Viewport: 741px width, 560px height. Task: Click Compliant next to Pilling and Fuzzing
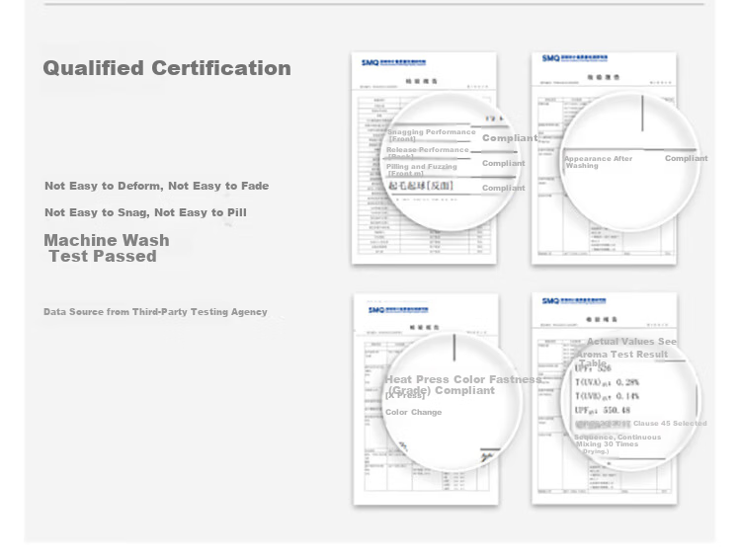[503, 163]
